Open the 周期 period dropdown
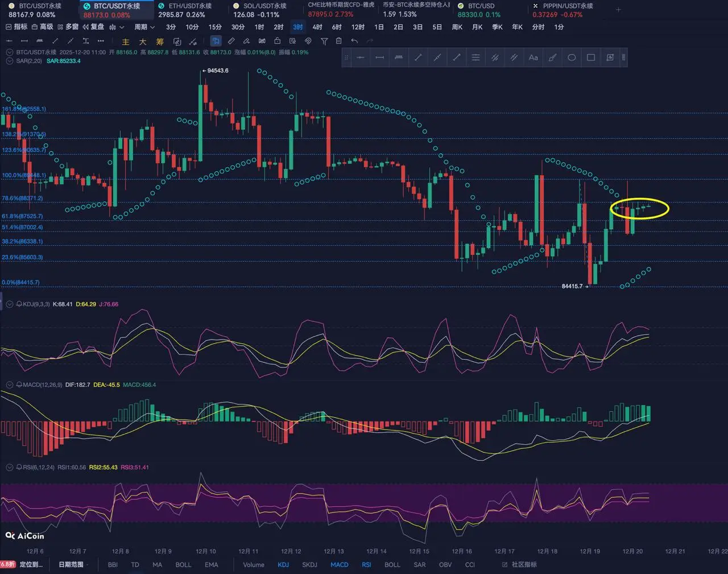This screenshot has height=574, width=728. click(144, 27)
